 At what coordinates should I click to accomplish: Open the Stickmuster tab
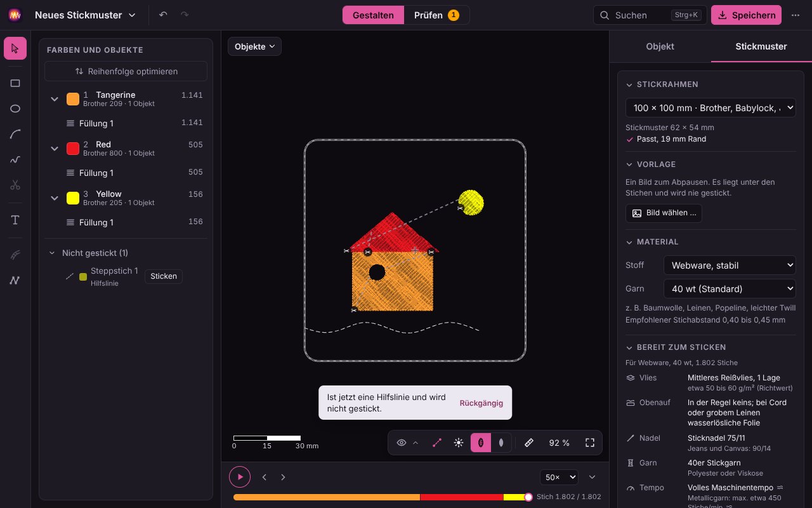[761, 46]
